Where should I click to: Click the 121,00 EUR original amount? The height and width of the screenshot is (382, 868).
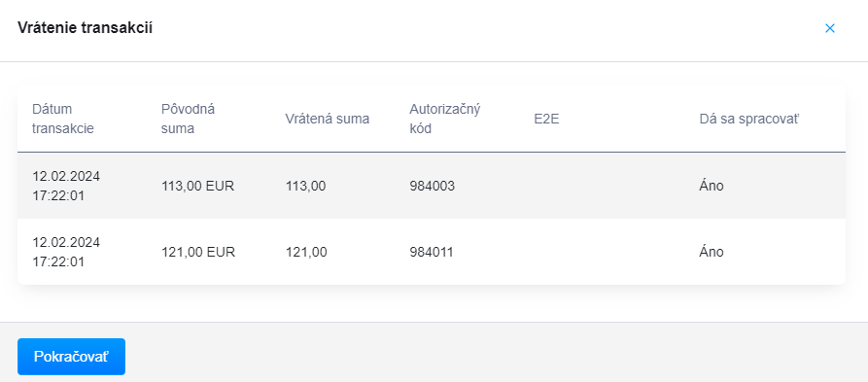tap(198, 252)
